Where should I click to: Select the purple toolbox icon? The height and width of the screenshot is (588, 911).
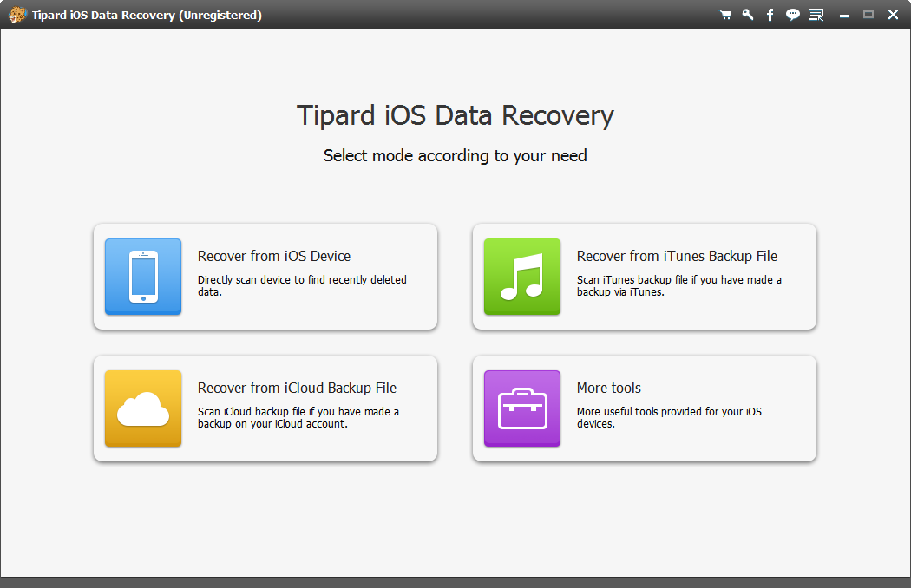pos(522,408)
